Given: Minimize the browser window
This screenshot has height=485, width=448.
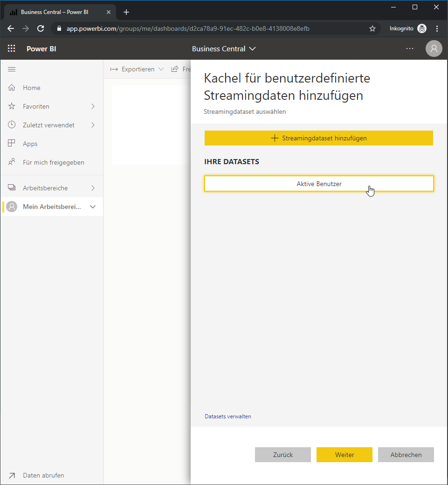Looking at the screenshot, I should pyautogui.click(x=393, y=7).
